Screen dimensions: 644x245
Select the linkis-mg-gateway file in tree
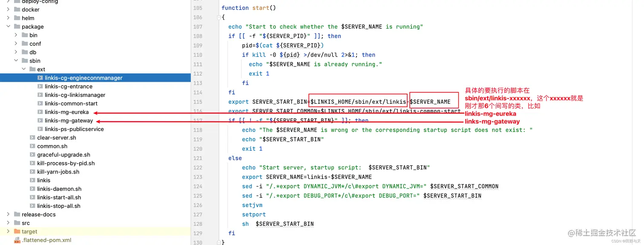[x=69, y=120]
